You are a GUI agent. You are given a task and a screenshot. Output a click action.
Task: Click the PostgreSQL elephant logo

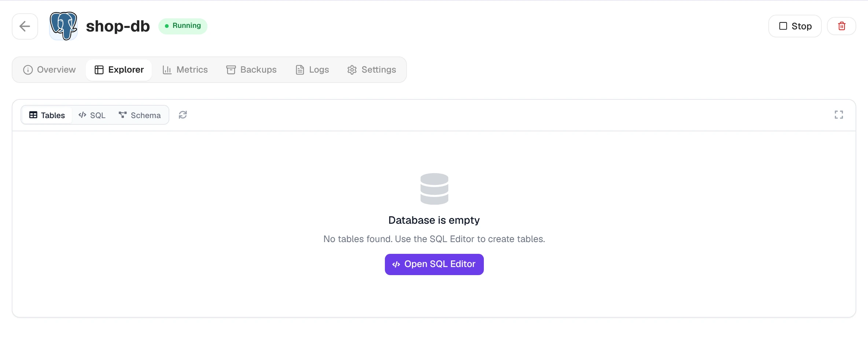point(63,26)
